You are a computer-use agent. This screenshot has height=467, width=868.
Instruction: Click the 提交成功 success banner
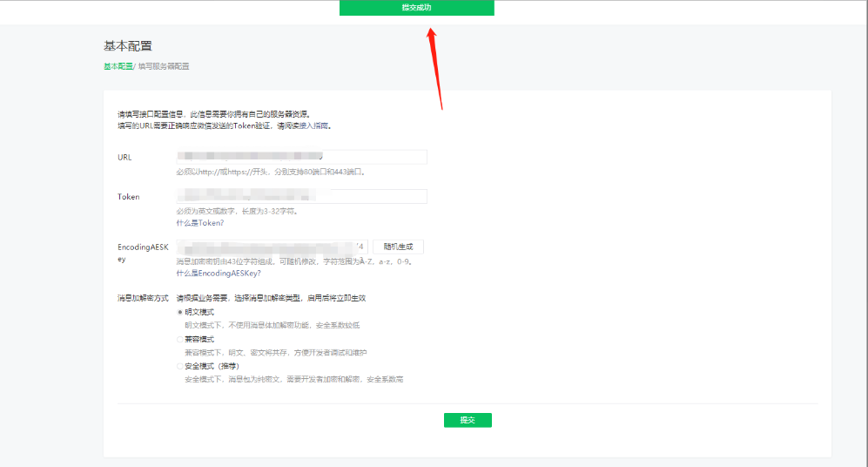coord(416,8)
